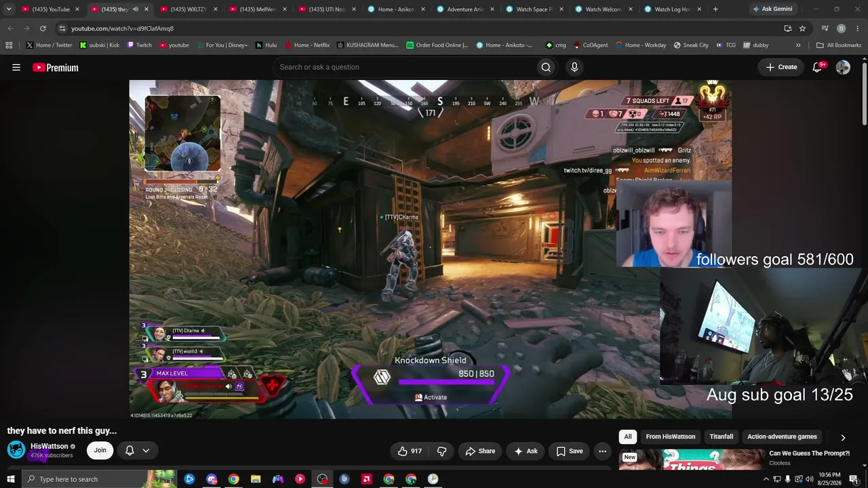The width and height of the screenshot is (868, 488).
Task: Open more actions ellipsis under video
Action: 602,451
